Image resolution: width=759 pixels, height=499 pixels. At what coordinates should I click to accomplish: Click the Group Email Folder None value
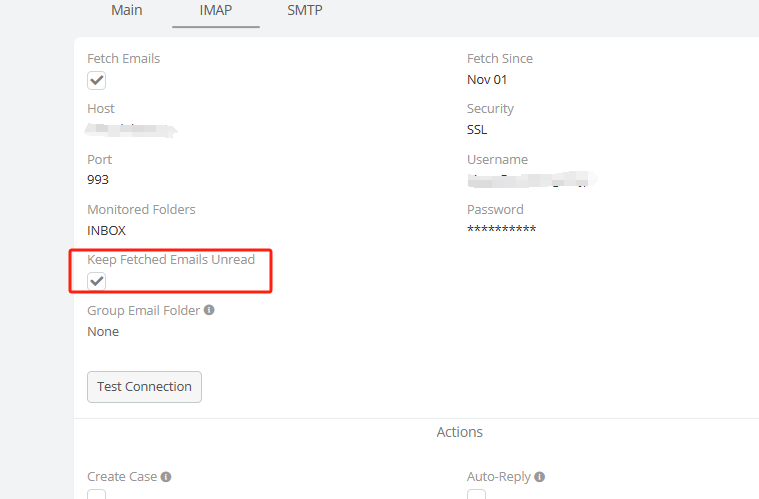(x=103, y=331)
